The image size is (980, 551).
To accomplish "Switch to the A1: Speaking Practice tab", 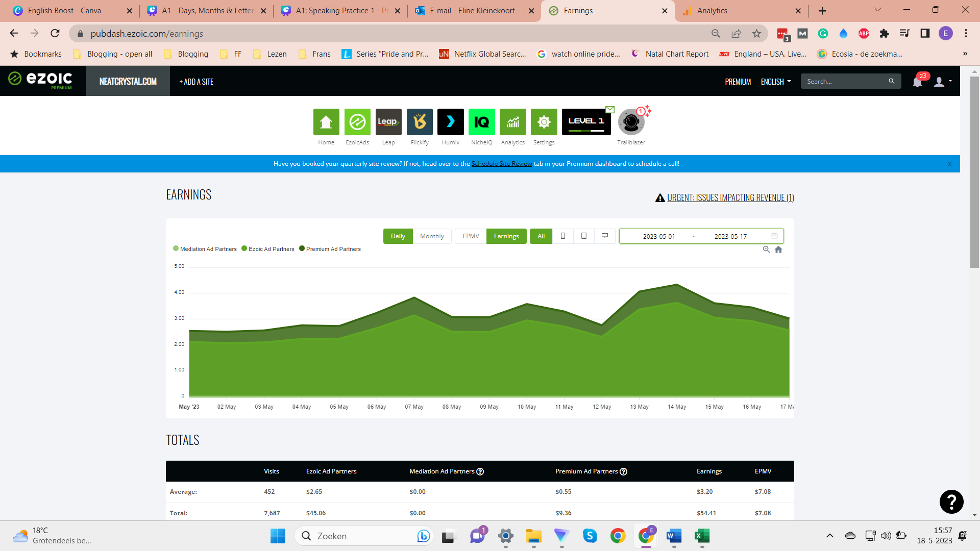I will pos(341,11).
